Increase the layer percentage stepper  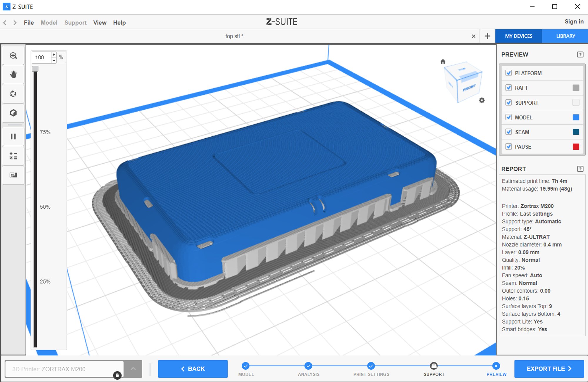(x=54, y=55)
